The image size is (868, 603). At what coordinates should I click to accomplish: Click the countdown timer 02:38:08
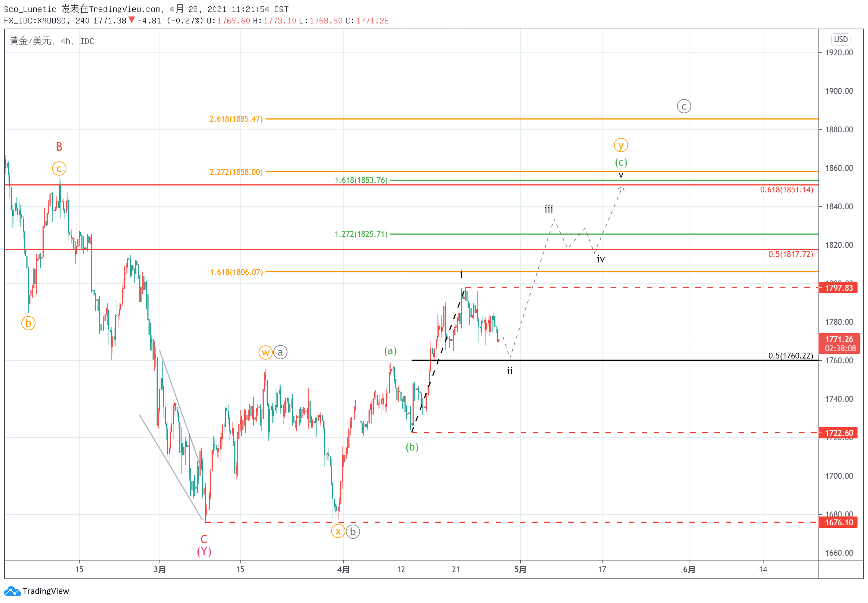(840, 349)
